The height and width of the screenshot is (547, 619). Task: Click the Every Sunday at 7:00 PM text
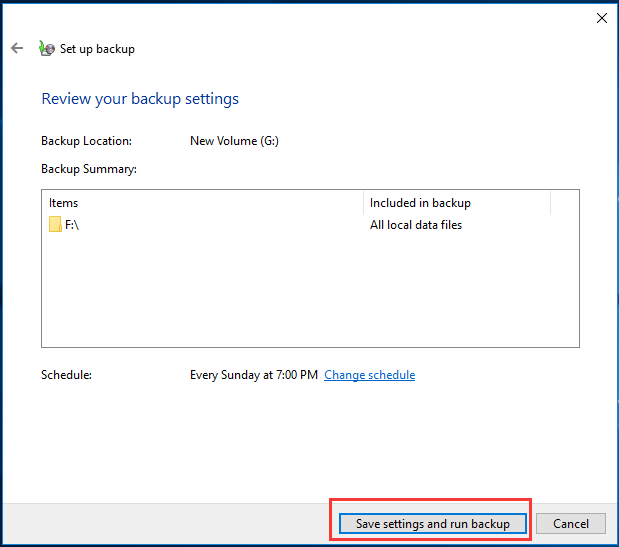click(x=254, y=375)
